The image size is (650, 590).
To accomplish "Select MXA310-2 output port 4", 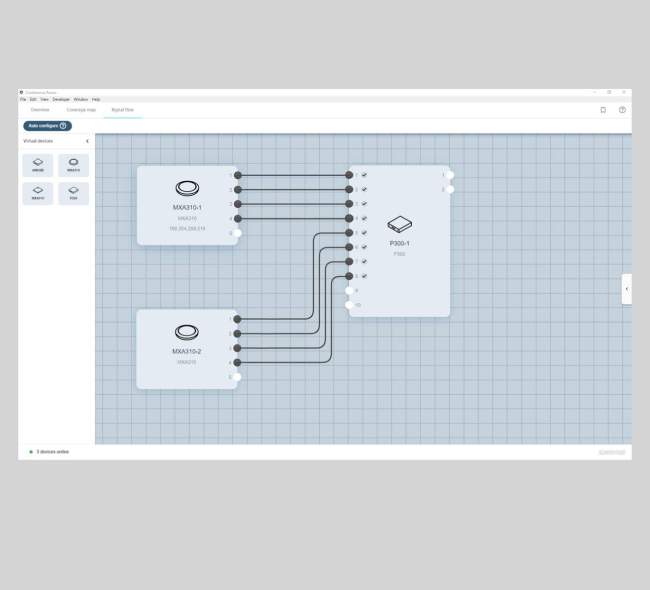I will [x=237, y=362].
